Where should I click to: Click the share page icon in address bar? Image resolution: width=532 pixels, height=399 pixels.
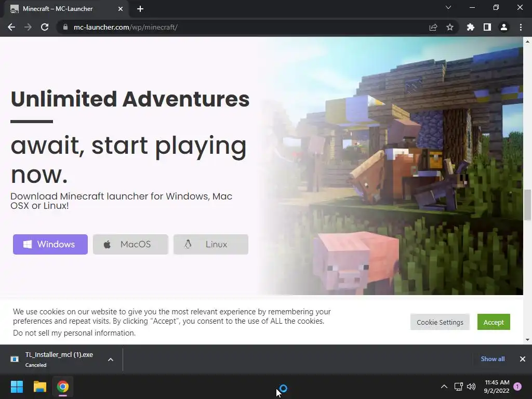coord(433,27)
